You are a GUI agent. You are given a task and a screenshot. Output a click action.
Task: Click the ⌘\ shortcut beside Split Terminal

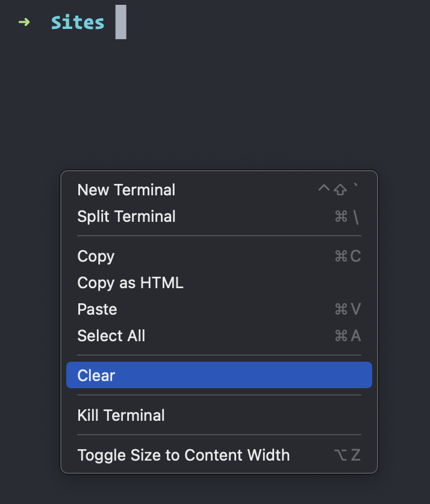(x=347, y=216)
